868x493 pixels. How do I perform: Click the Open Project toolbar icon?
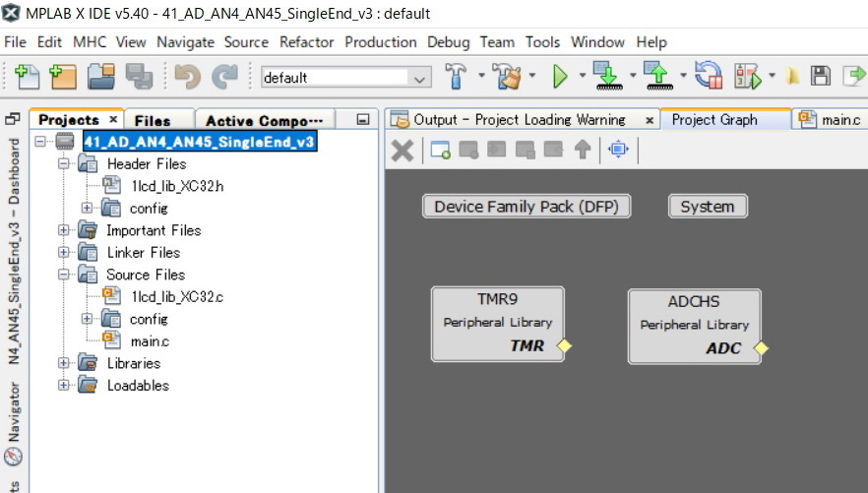tap(101, 77)
